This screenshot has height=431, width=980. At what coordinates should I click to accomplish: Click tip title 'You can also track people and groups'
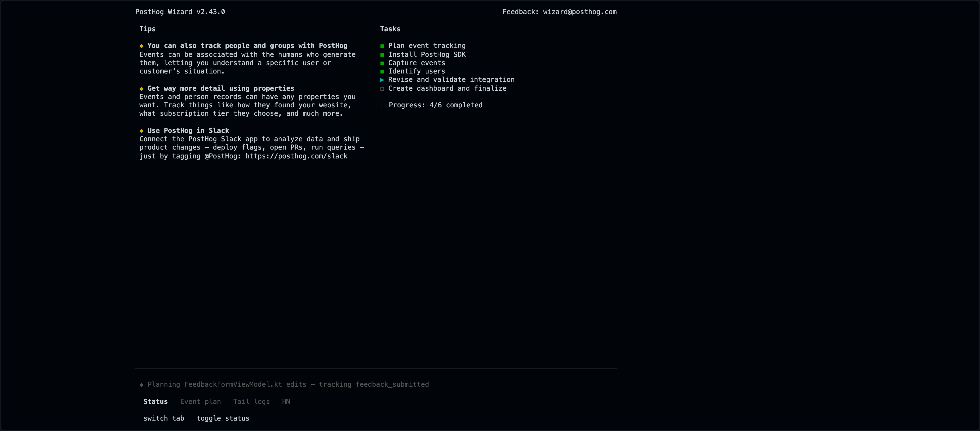247,46
